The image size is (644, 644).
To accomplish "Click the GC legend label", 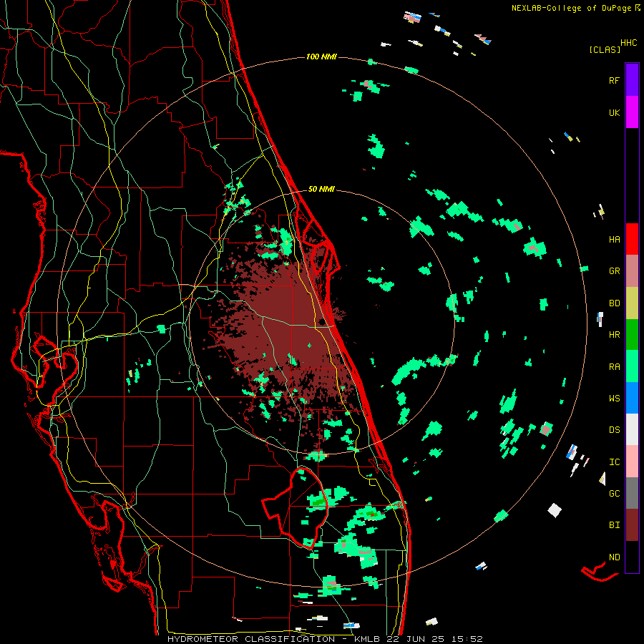I will click(x=615, y=494).
